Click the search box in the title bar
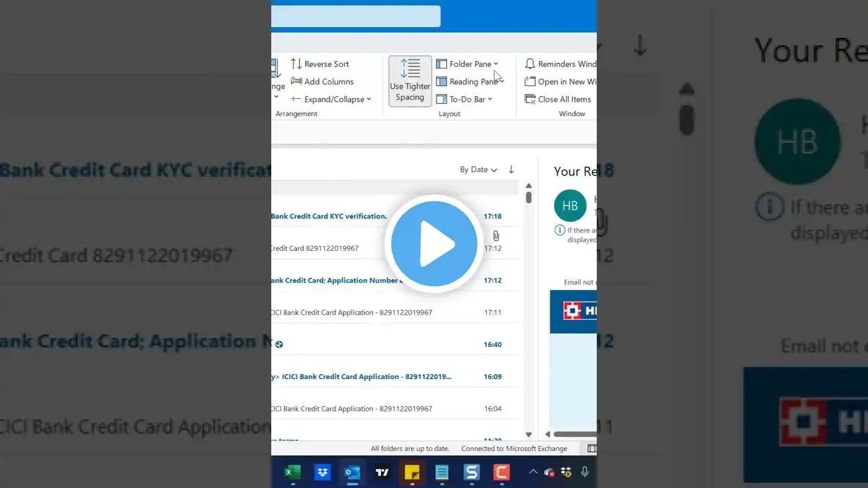The height and width of the screenshot is (488, 868). (356, 16)
